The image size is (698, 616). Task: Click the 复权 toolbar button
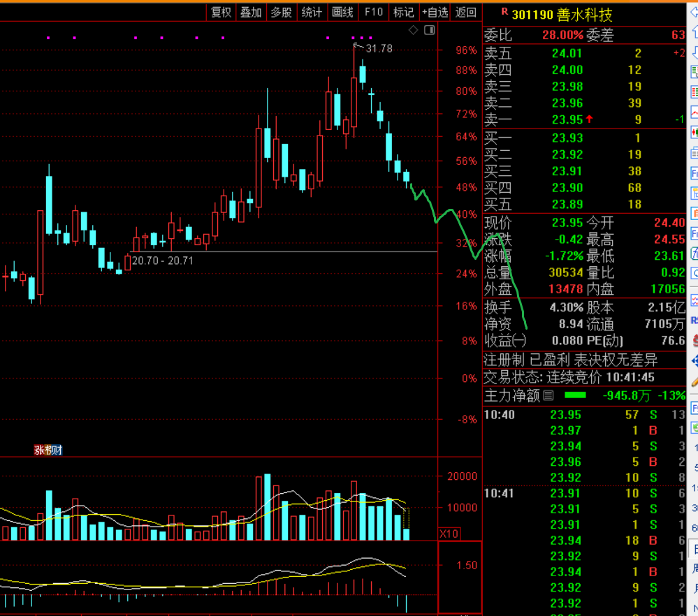click(x=221, y=13)
